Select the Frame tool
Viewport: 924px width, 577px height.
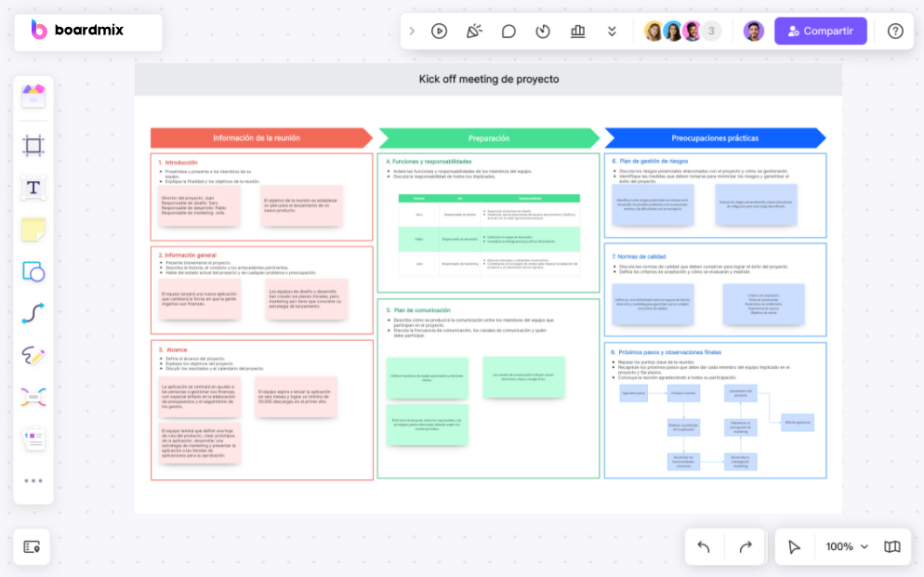click(33, 146)
